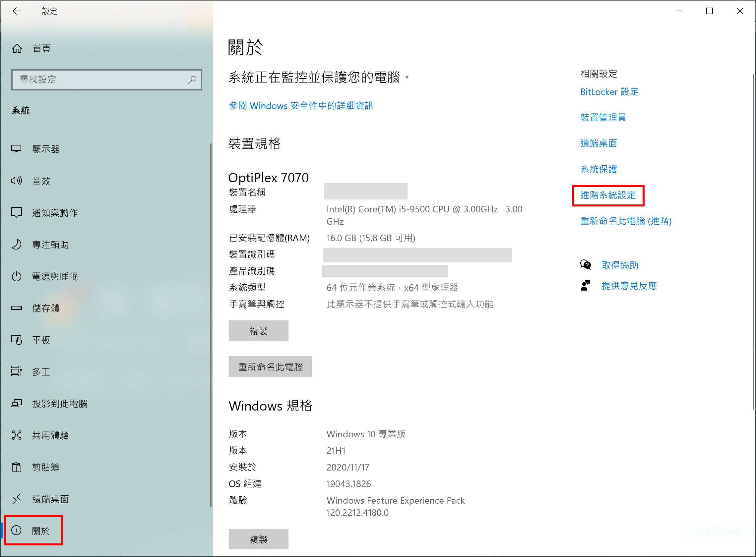Open 遠端桌面 related settings link
Viewport: 756px width, 557px height.
[598, 143]
